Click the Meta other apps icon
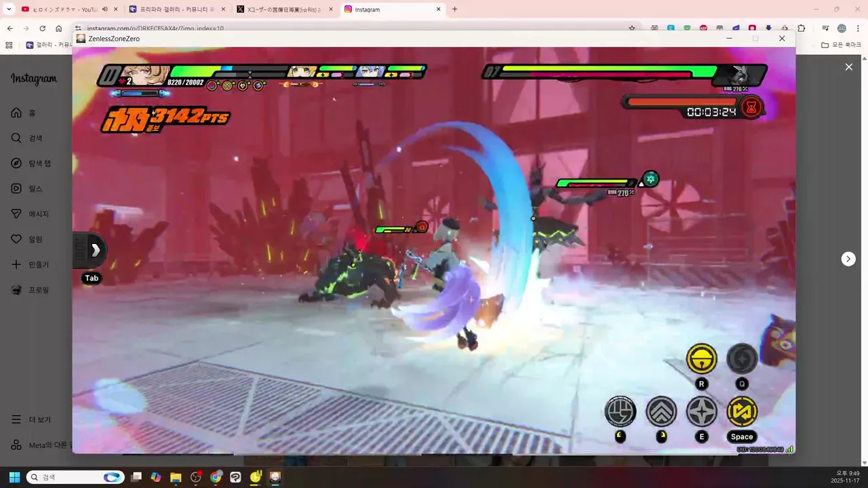Viewport: 868px width, 488px height. pyautogui.click(x=16, y=445)
